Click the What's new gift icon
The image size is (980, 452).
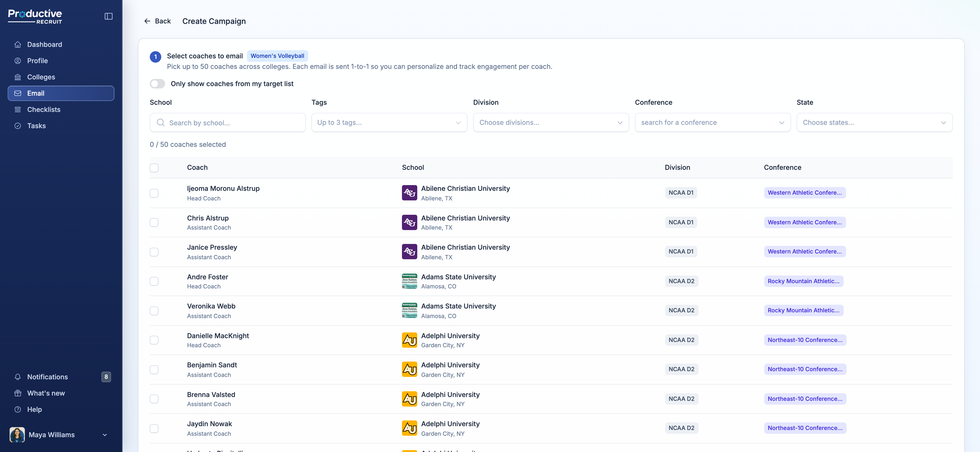click(17, 393)
